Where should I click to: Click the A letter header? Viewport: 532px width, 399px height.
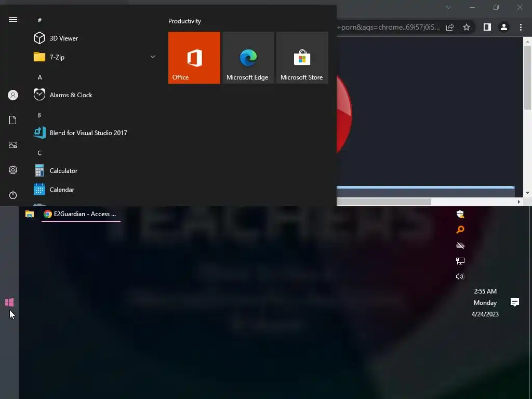[39, 77]
